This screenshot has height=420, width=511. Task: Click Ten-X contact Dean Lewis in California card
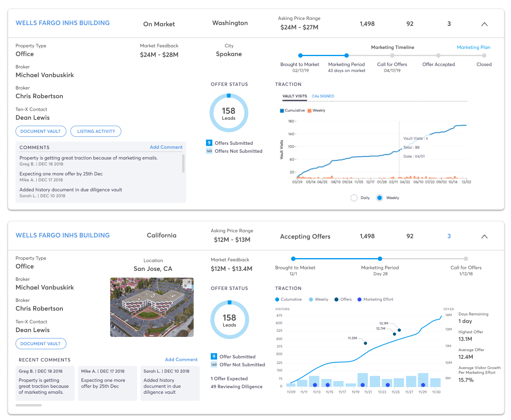pos(33,330)
